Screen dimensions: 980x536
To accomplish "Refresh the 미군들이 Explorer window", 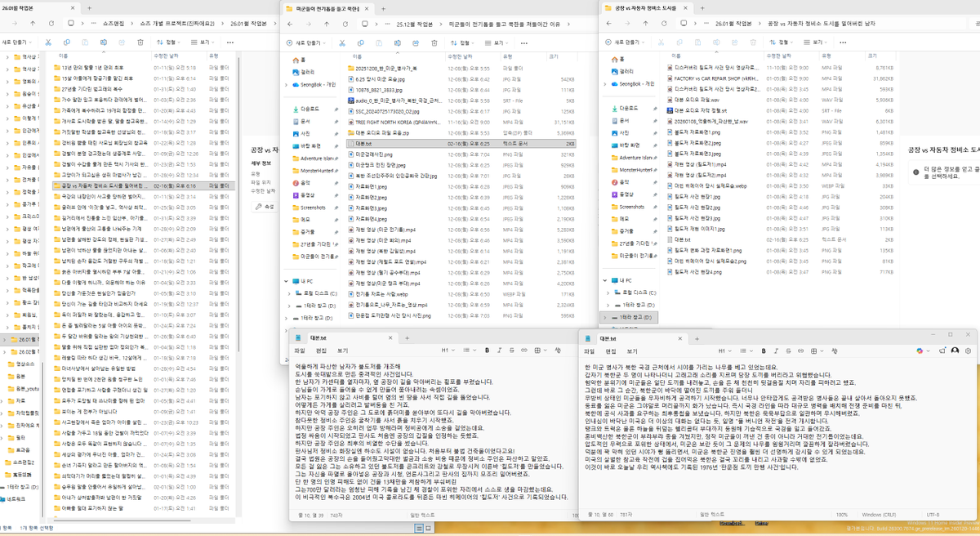I will (346, 24).
